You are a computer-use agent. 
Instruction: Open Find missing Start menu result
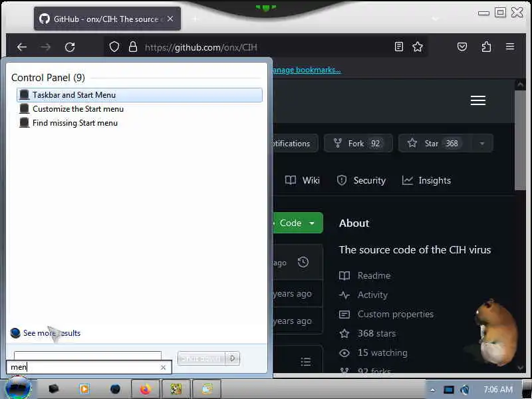click(140, 123)
